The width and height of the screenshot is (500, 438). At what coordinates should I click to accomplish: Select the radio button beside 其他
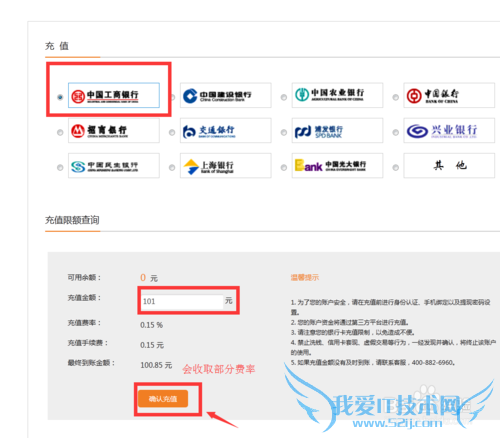(x=396, y=167)
